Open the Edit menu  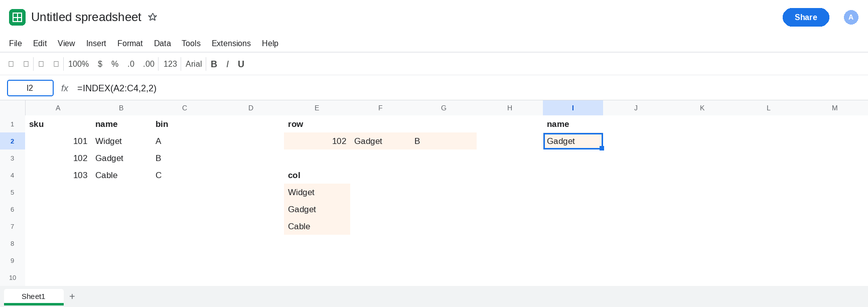coord(40,43)
